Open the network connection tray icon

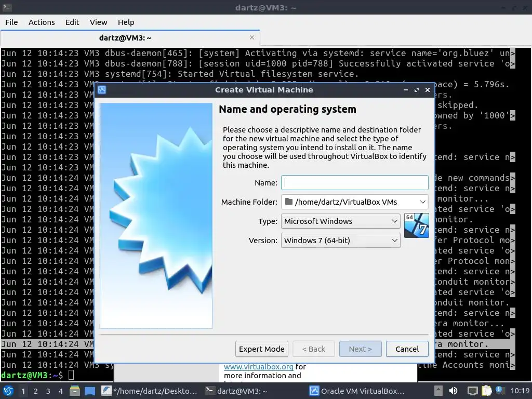(472, 391)
